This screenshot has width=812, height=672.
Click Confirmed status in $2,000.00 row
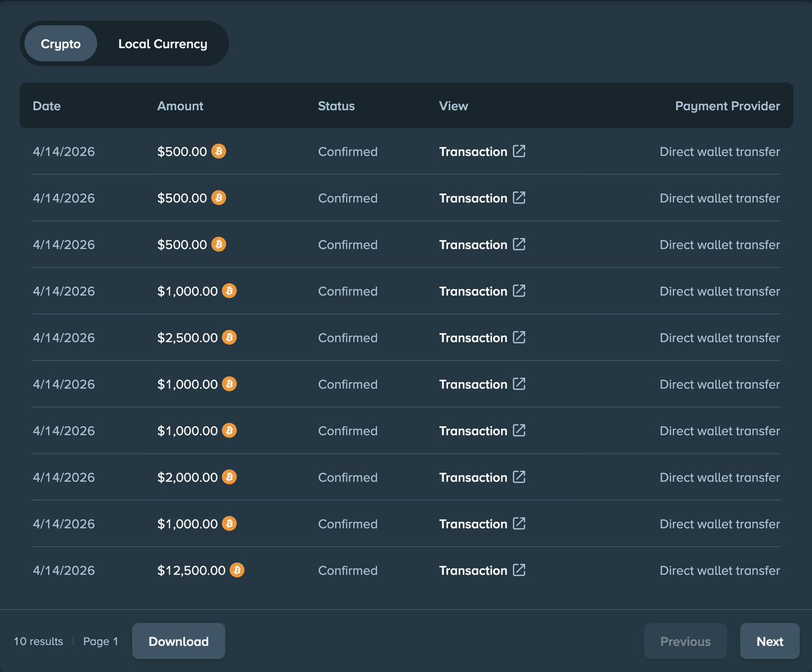(348, 477)
